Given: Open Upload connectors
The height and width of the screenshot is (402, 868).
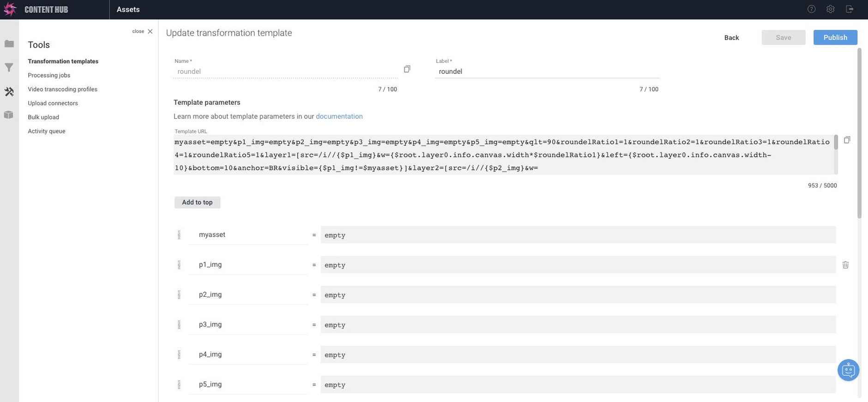Looking at the screenshot, I should click(x=53, y=103).
